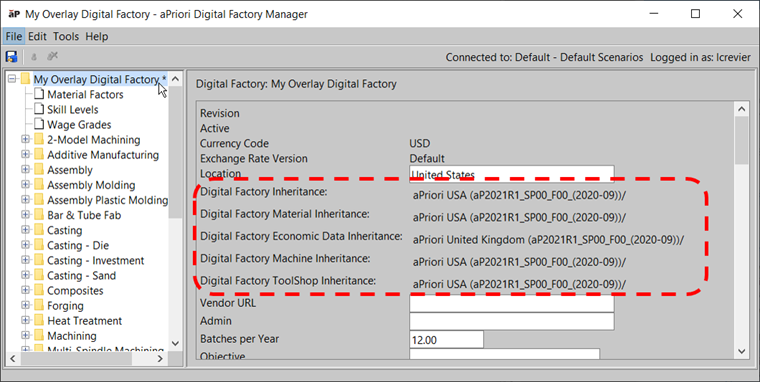
Task: Expand the Bar & Tube Fab folder
Action: click(25, 215)
